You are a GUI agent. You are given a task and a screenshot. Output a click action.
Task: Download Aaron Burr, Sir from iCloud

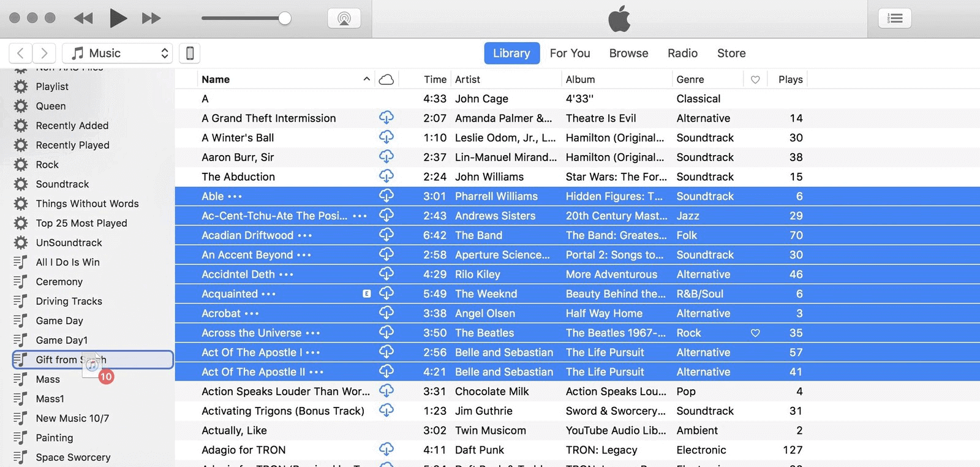[386, 156]
